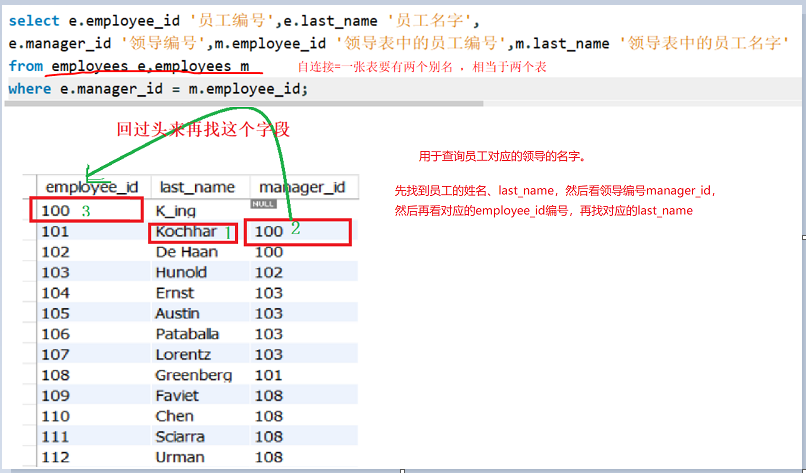This screenshot has height=473, width=806.
Task: Click the Faviet last_name cell
Action: tap(200, 396)
